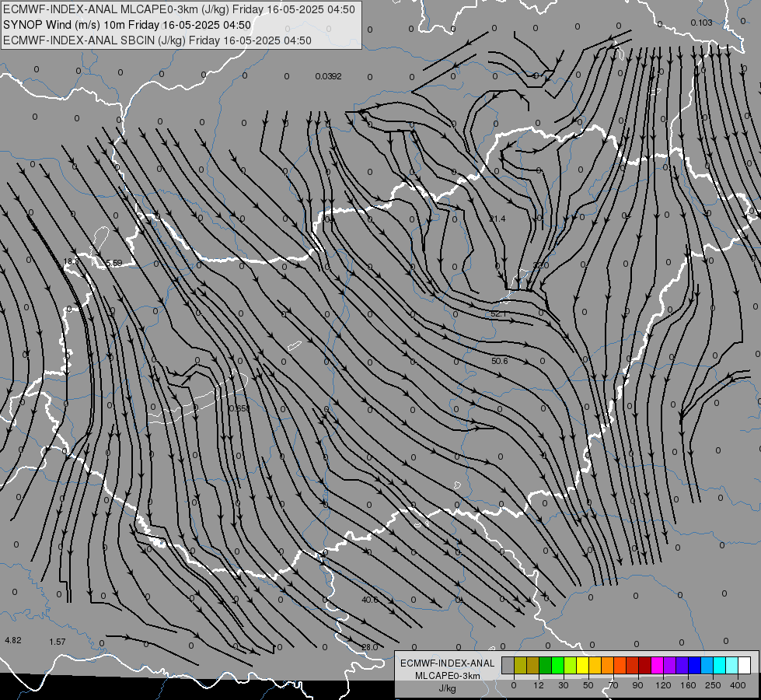The height and width of the screenshot is (700, 761).
Task: Click the map value 1.57
Action: click(x=58, y=642)
